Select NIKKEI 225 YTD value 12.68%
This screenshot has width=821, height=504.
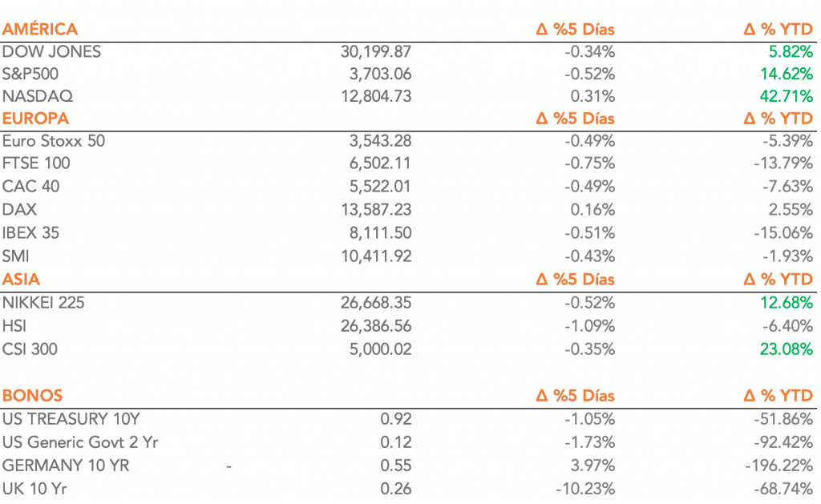786,303
